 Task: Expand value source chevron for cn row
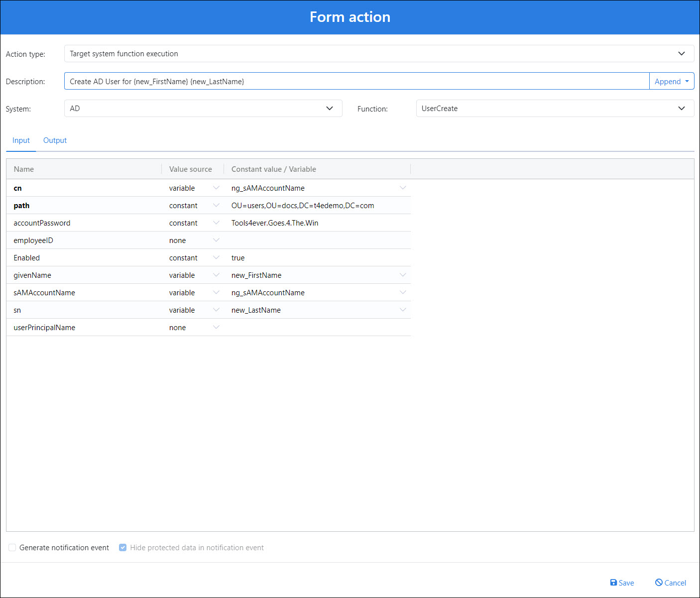pyautogui.click(x=216, y=188)
